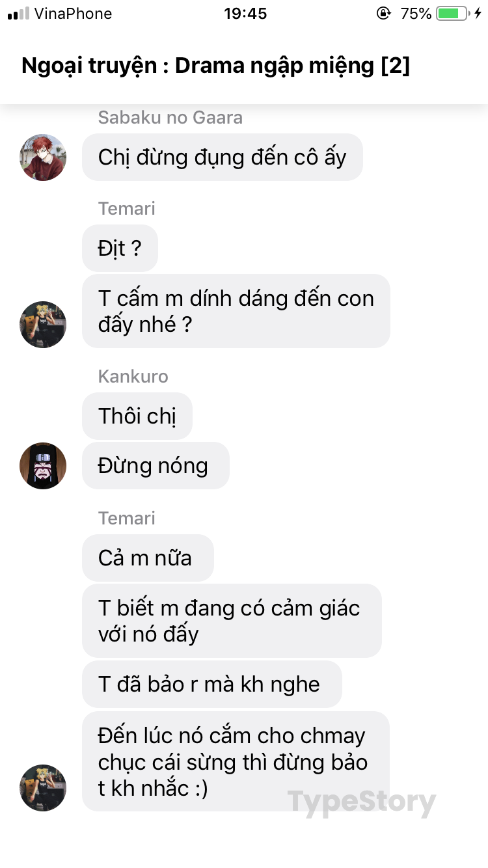This screenshot has width=488, height=868.
Task: Tap the 'Sabaku no Gaara' sender name
Action: click(170, 118)
